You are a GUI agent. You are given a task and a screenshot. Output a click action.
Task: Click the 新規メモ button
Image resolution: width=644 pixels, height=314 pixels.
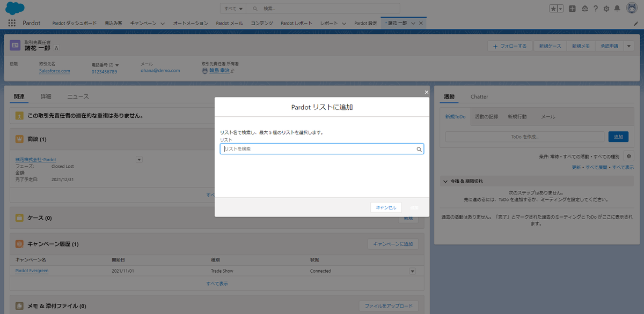581,46
